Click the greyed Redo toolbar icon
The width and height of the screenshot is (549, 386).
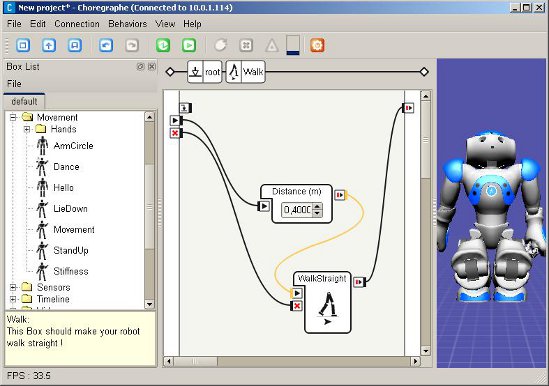pos(132,45)
